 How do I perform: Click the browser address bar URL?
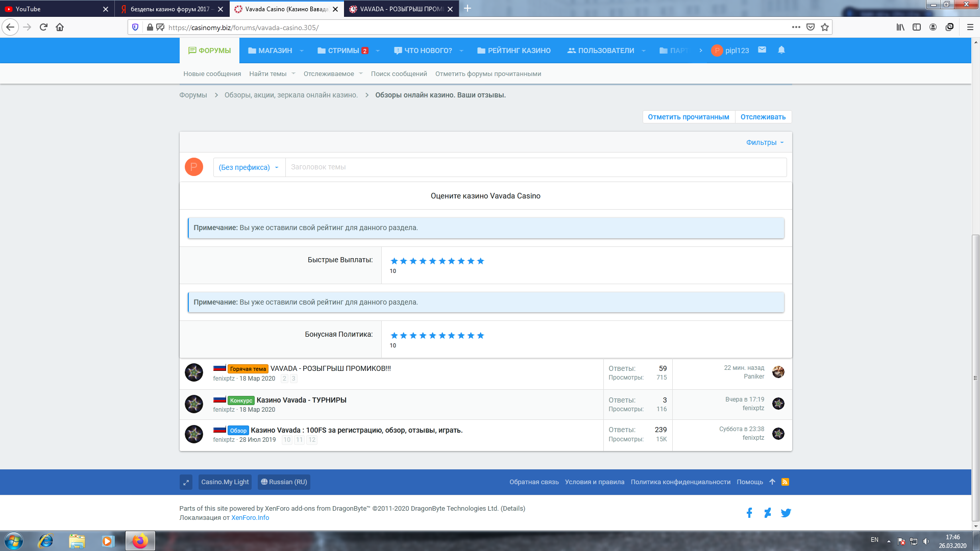(x=243, y=28)
